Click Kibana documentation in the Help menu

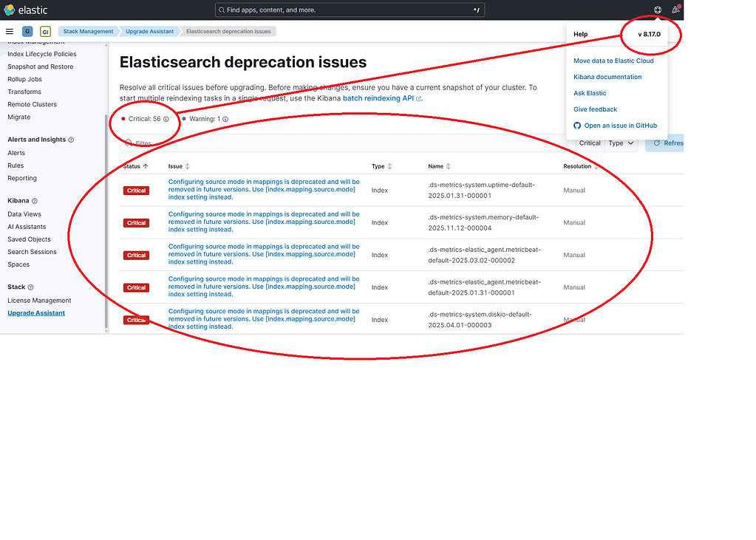[x=607, y=76]
